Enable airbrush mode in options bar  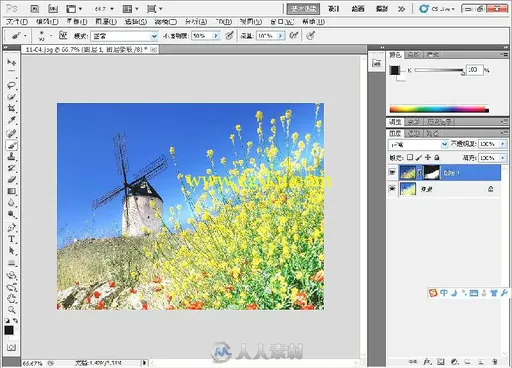[294, 35]
